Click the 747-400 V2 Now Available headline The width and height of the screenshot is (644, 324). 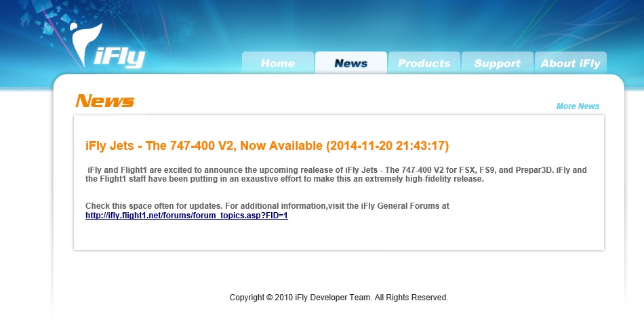pyautogui.click(x=267, y=146)
